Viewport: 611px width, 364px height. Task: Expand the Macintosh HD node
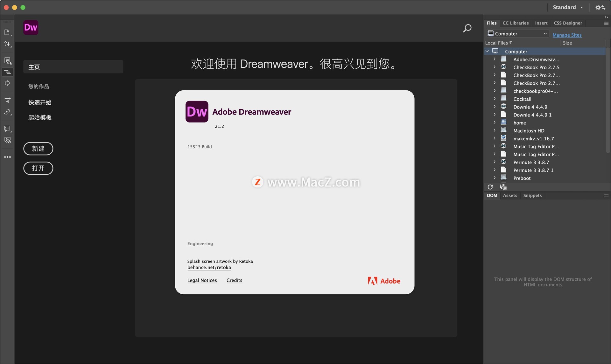[x=495, y=130]
